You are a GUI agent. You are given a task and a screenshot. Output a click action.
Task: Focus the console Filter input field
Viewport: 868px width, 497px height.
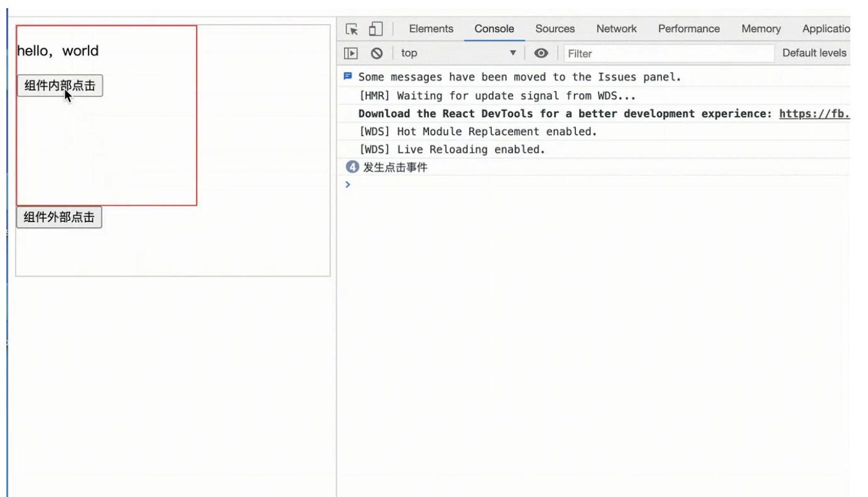pyautogui.click(x=669, y=53)
